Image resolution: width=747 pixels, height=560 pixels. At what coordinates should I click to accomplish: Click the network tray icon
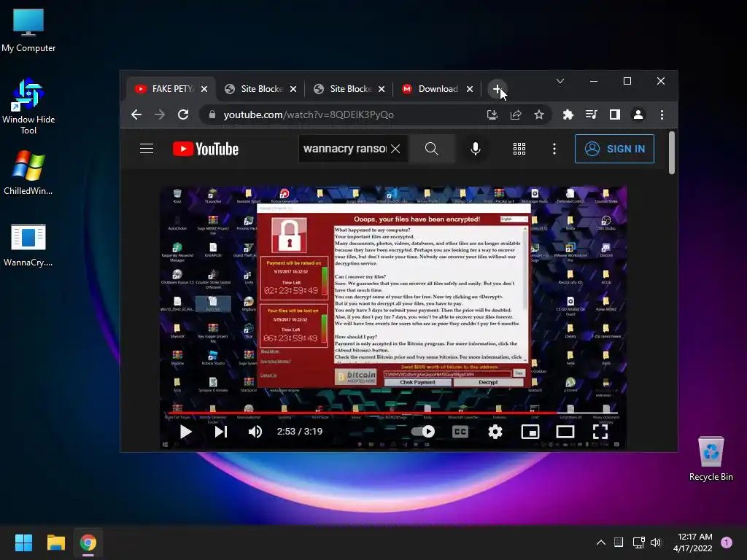638,542
